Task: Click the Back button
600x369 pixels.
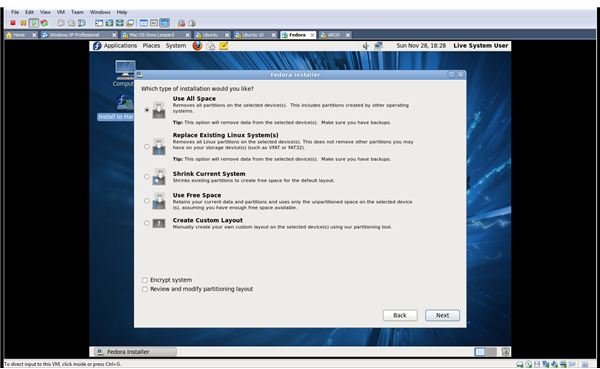Action: [400, 315]
